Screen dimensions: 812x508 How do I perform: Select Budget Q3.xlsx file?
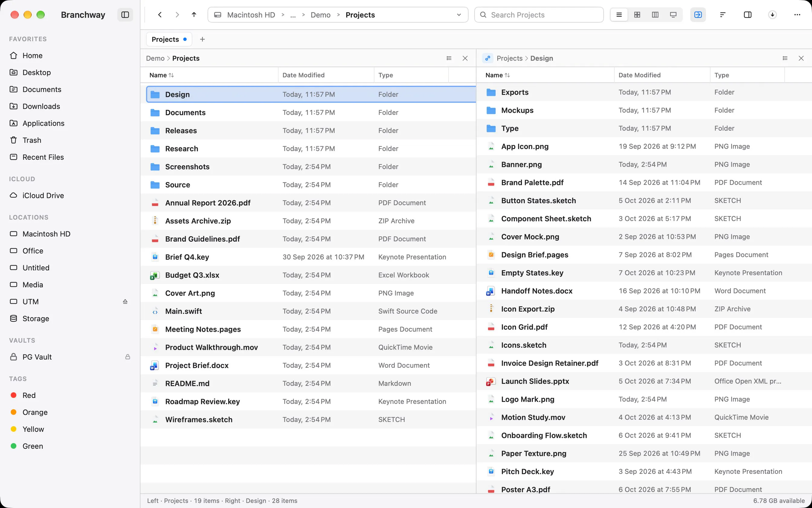coord(308,275)
